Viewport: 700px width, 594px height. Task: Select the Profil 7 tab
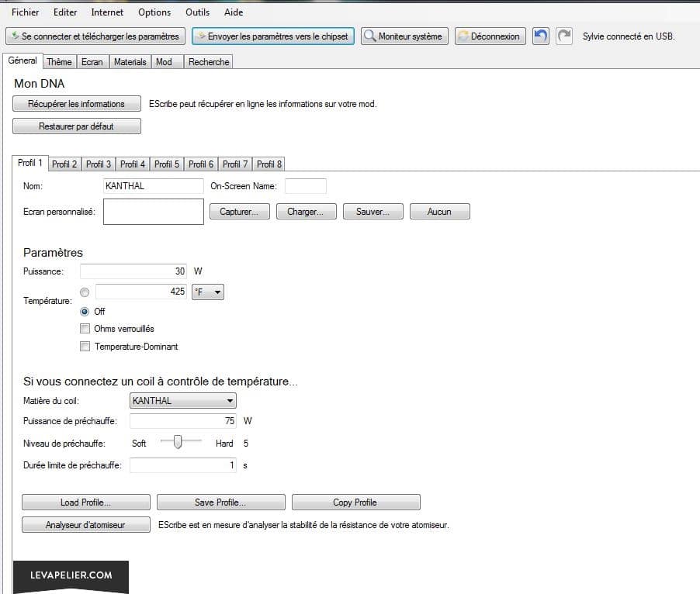click(235, 164)
